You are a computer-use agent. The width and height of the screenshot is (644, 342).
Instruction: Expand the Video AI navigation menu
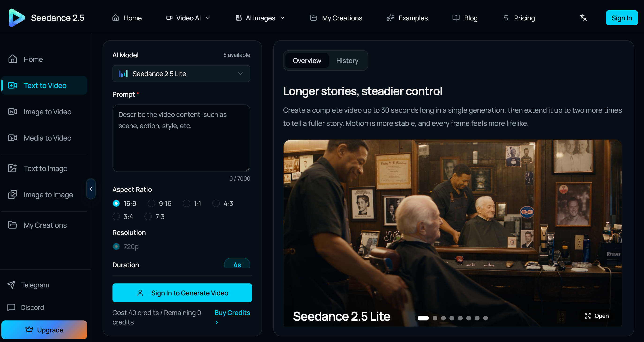(x=188, y=18)
